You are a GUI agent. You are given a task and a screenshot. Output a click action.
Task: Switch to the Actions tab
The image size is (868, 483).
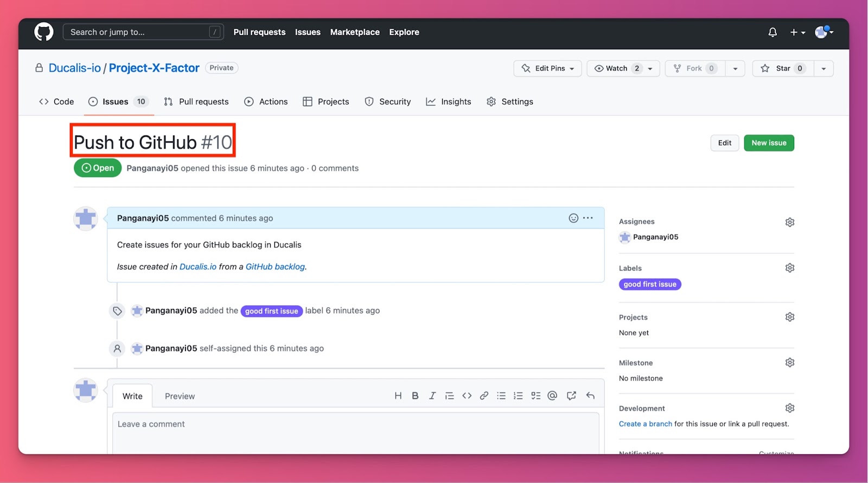click(266, 101)
